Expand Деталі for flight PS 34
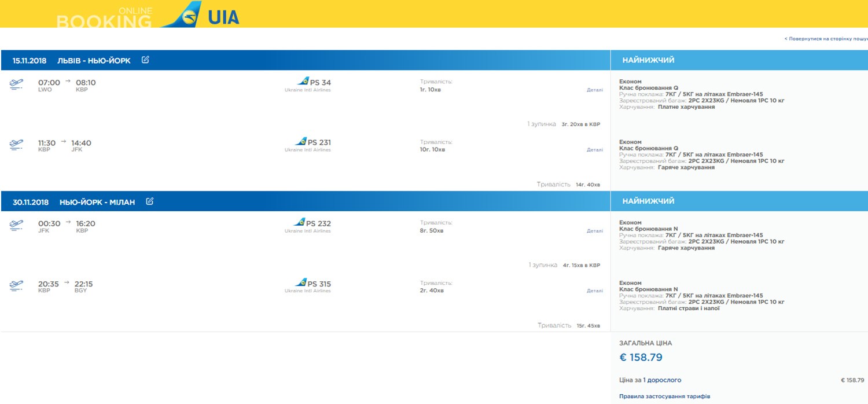Screen dimensions: 868x404 pyautogui.click(x=594, y=90)
